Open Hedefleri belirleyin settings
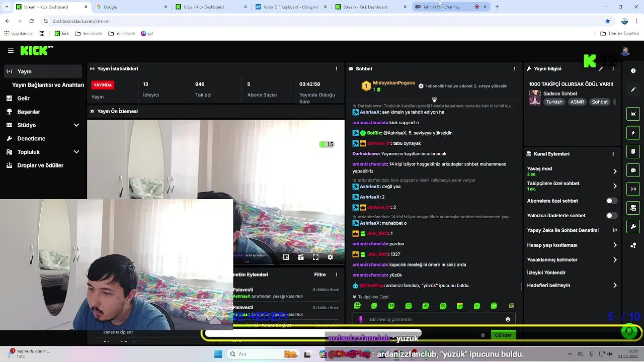The height and width of the screenshot is (362, 644). pyautogui.click(x=572, y=285)
